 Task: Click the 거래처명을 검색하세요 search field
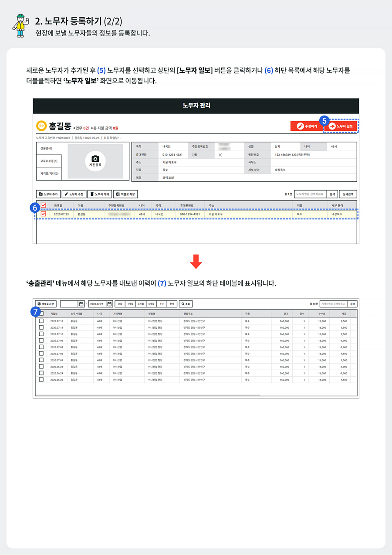(x=333, y=304)
